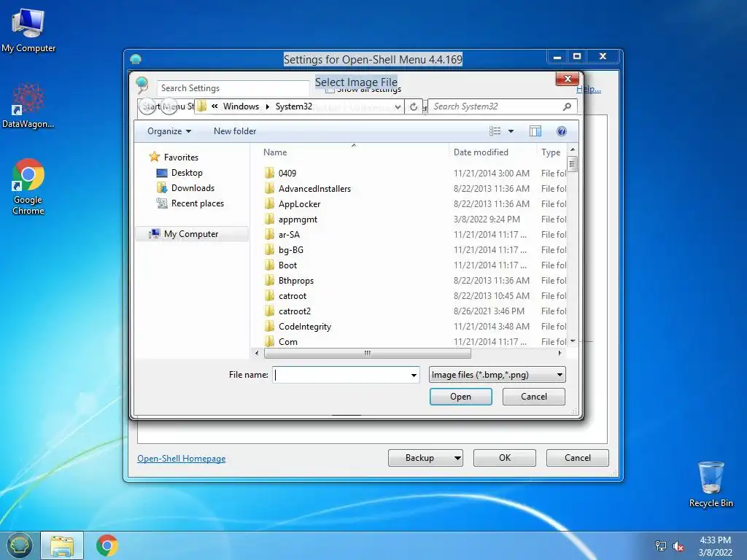Click the horizontal scrollbar thumb in the file list

pyautogui.click(x=368, y=354)
